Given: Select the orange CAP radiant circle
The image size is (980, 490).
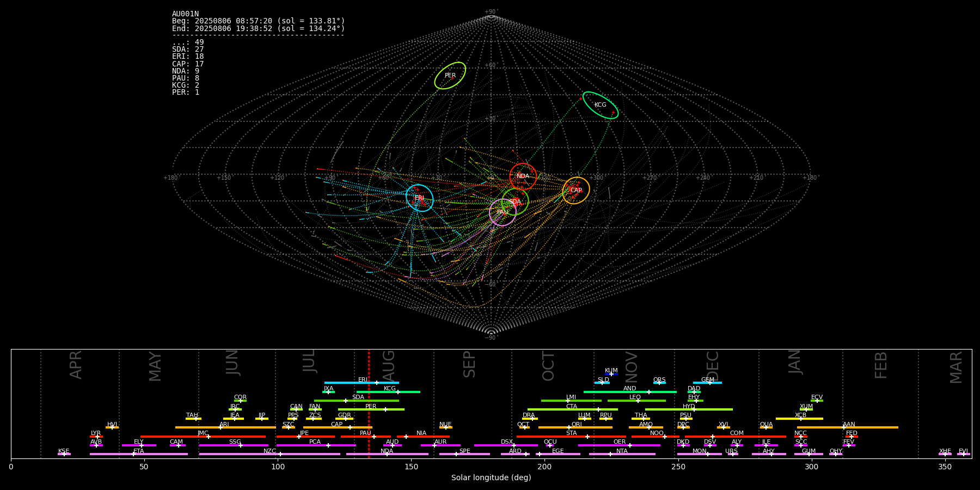Looking at the screenshot, I should (576, 191).
